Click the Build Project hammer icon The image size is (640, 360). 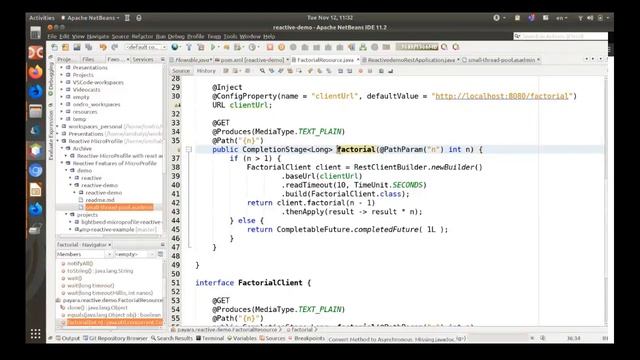(x=189, y=47)
